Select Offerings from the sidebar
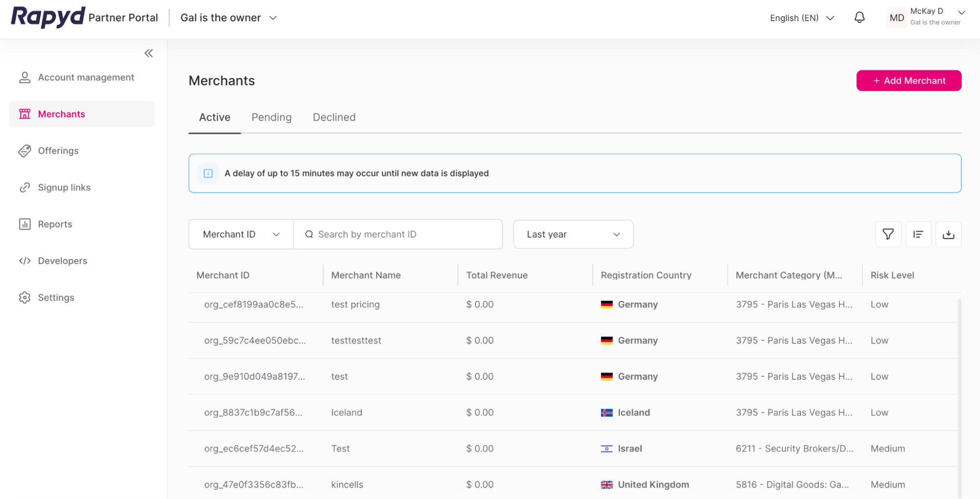 tap(58, 151)
